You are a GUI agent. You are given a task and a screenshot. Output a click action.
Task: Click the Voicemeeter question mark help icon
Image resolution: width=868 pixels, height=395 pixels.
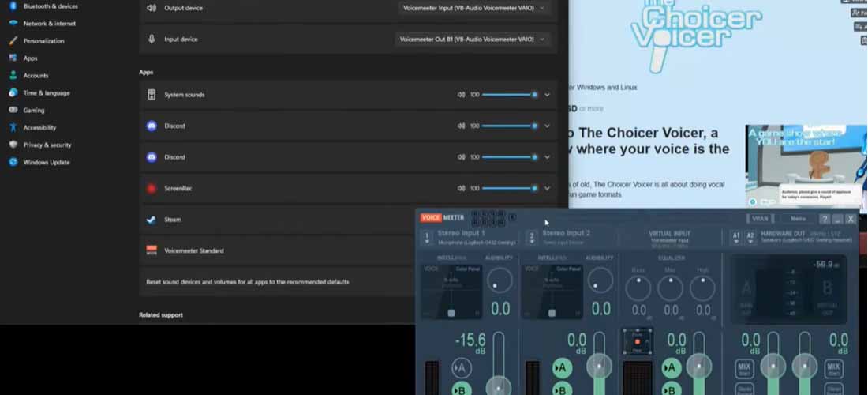click(825, 219)
